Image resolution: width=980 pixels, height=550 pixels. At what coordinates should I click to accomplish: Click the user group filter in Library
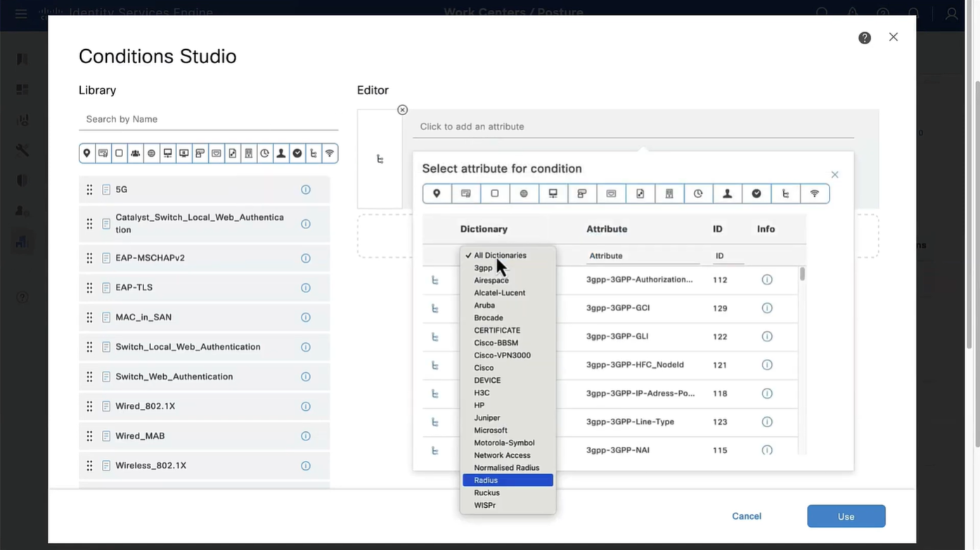pyautogui.click(x=135, y=153)
